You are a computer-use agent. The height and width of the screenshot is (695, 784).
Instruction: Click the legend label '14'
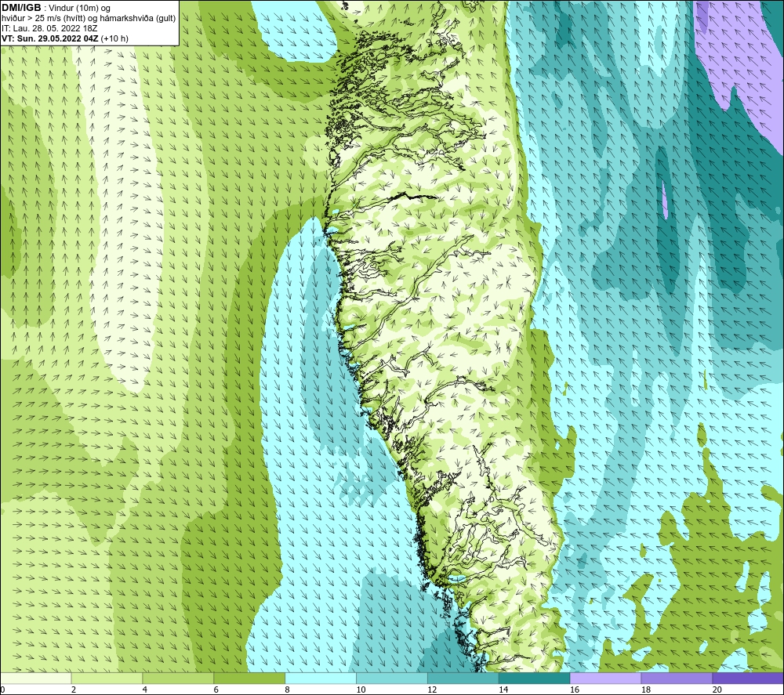[503, 690]
